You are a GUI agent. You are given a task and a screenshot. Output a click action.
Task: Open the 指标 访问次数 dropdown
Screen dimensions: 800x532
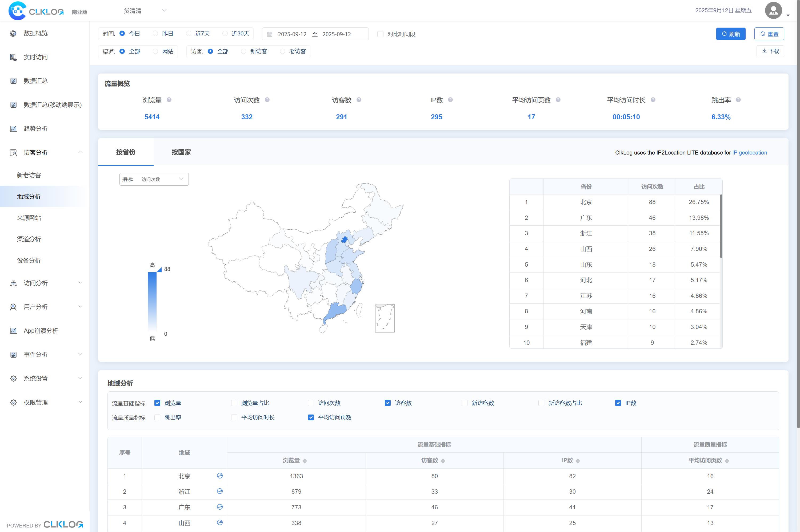[x=154, y=179]
